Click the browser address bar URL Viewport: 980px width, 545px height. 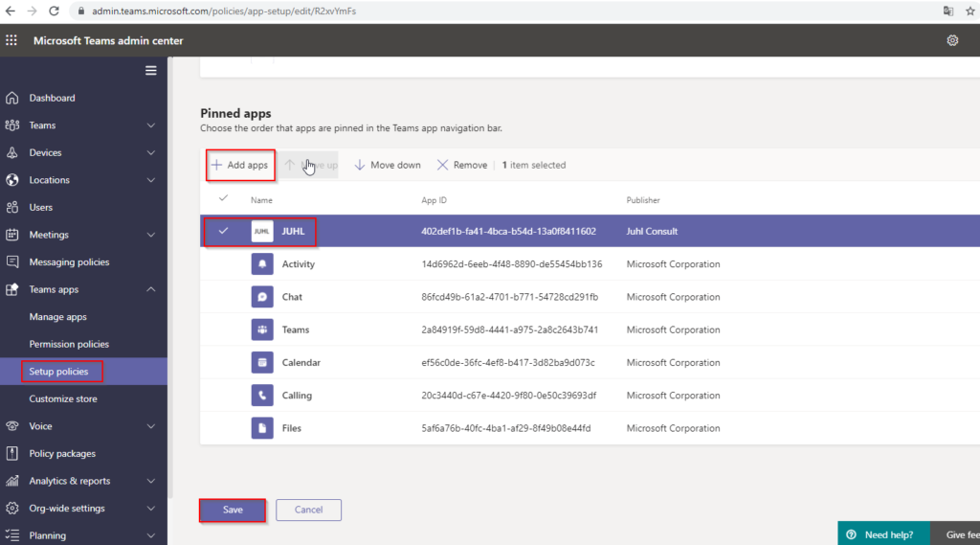pyautogui.click(x=224, y=11)
